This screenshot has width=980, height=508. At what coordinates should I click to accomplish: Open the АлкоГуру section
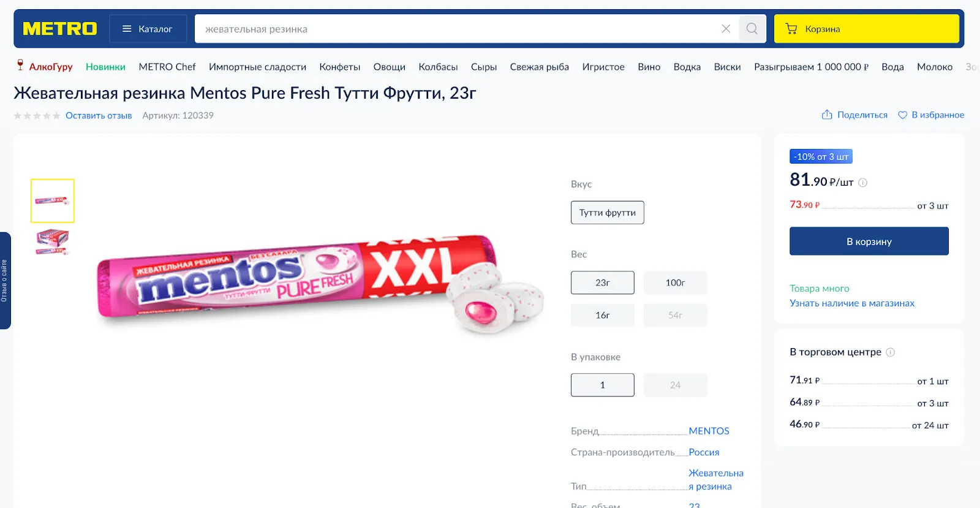click(x=45, y=67)
